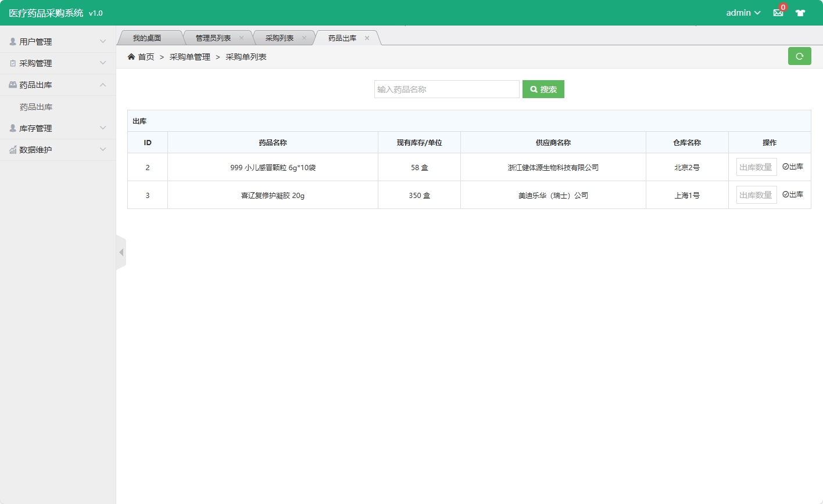Click 出库 for 喜辽复修护凝胶 row
Screen dimensions: 823x504
(x=793, y=195)
